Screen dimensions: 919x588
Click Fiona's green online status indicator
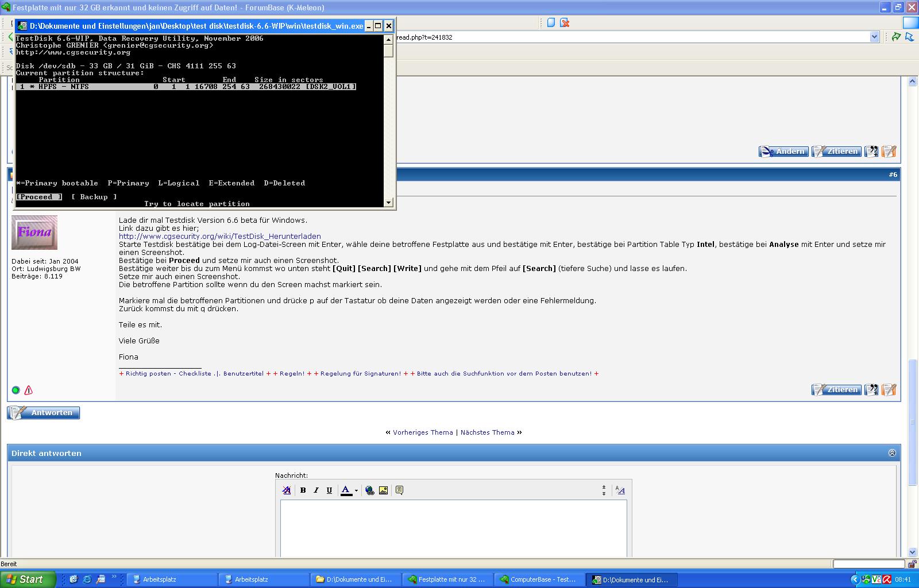point(16,390)
